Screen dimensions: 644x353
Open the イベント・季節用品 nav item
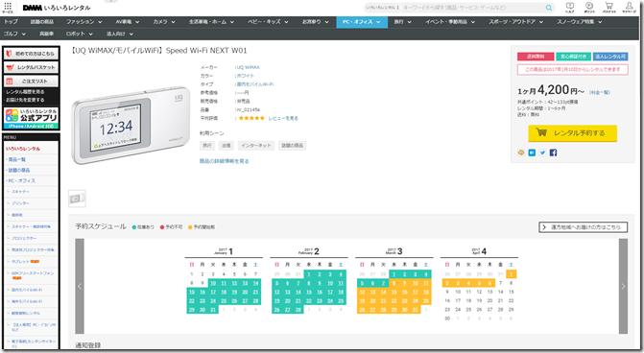click(450, 22)
